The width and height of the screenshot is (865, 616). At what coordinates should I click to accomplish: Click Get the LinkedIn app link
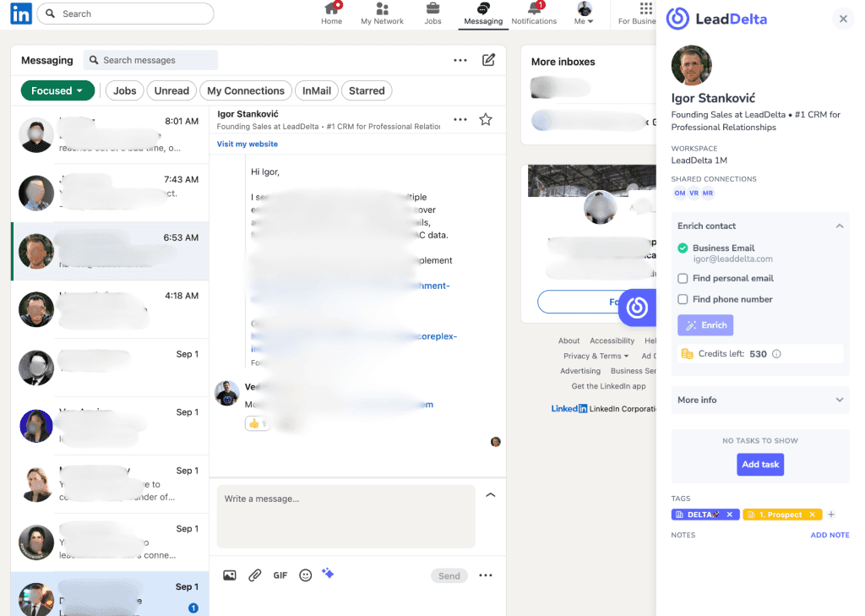click(x=608, y=386)
